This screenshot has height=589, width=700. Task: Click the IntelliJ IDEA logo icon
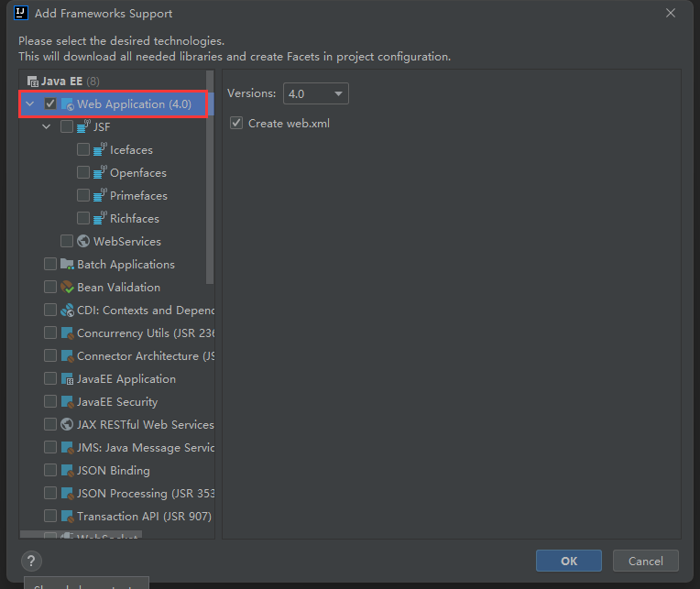coord(21,13)
